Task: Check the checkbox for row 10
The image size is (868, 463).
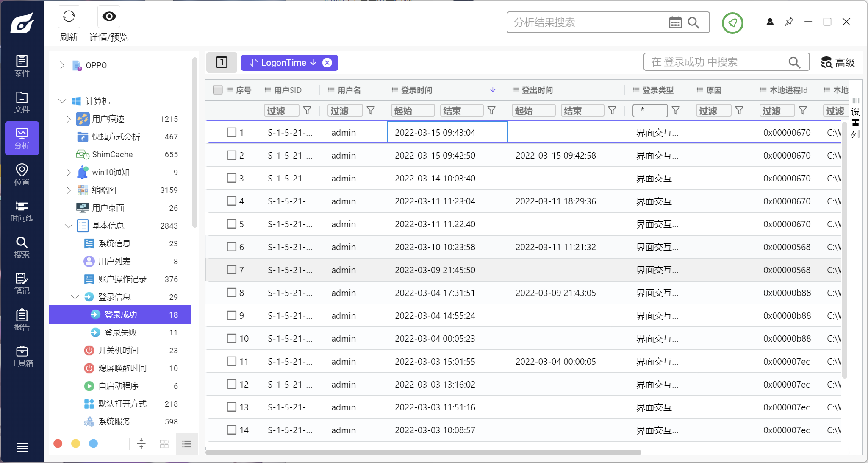Action: click(x=231, y=338)
